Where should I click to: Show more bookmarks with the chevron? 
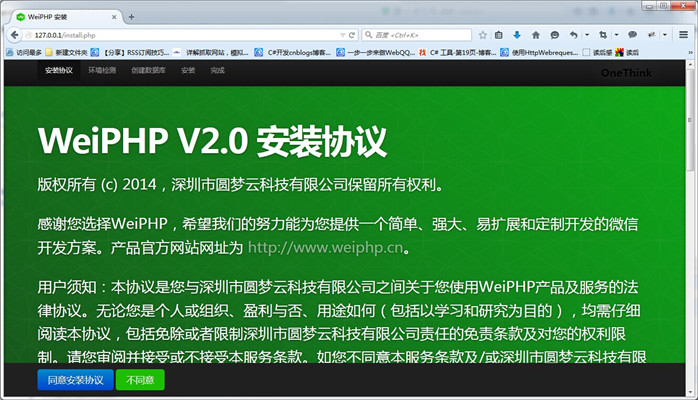(x=690, y=53)
